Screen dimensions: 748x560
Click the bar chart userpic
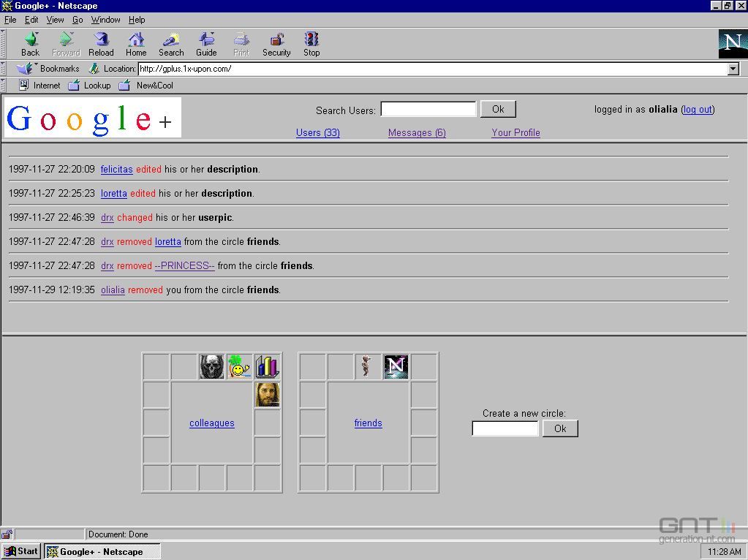pos(267,366)
